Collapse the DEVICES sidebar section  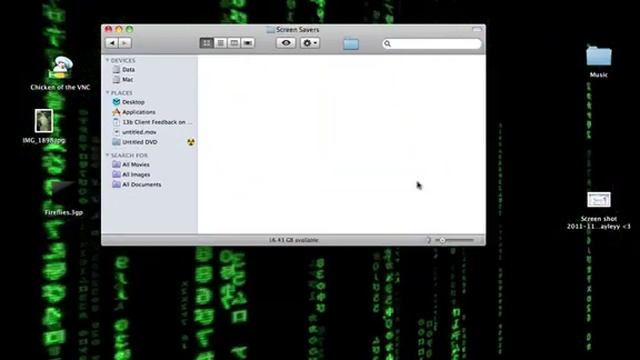(x=107, y=60)
